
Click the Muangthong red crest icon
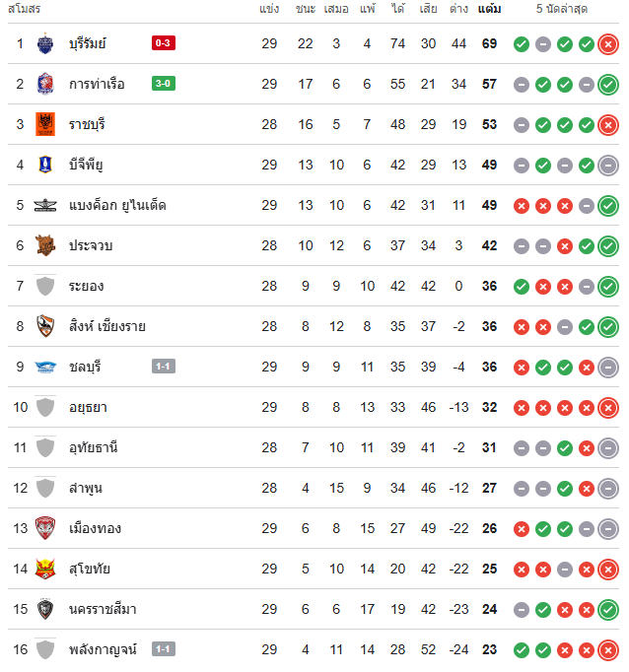[45, 528]
